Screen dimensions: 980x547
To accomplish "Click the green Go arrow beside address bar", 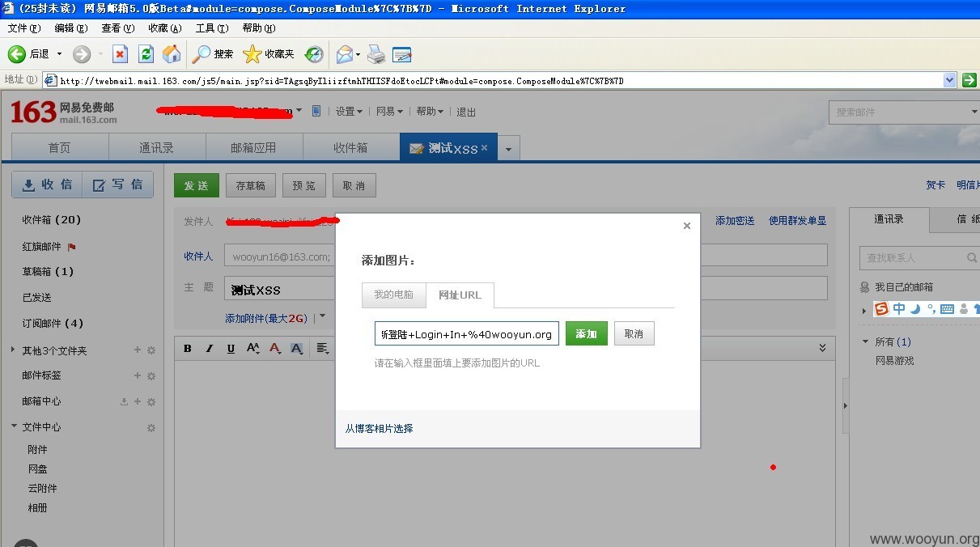I will (x=969, y=80).
